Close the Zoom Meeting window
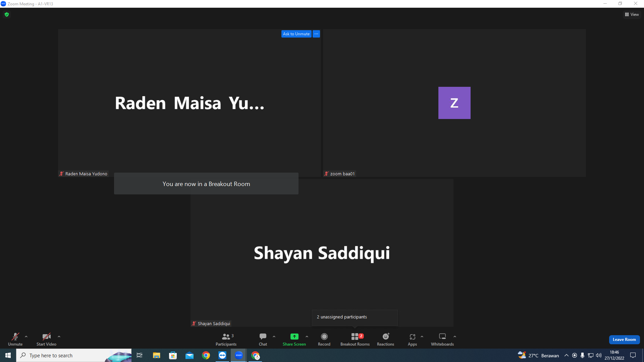This screenshot has height=362, width=644. (x=636, y=4)
